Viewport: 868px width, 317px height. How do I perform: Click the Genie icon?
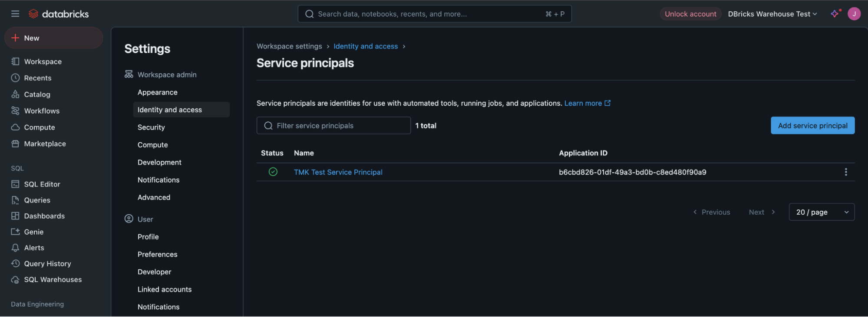tap(15, 232)
